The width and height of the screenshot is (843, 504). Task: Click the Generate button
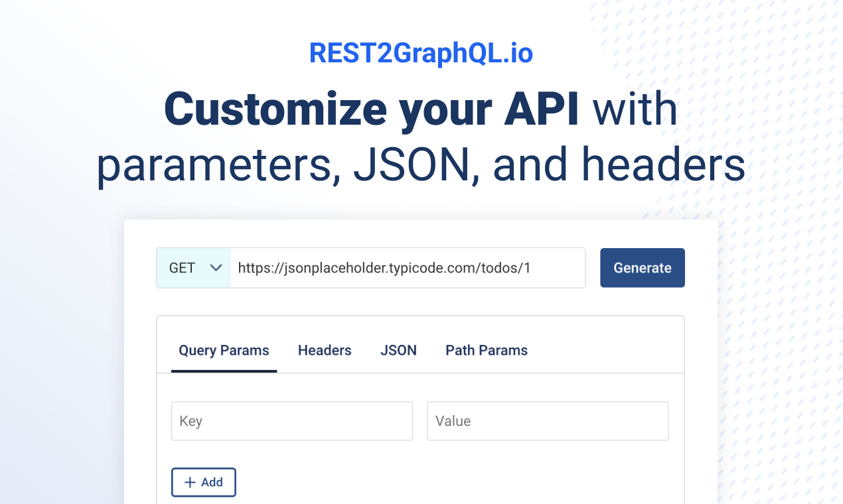tap(643, 268)
